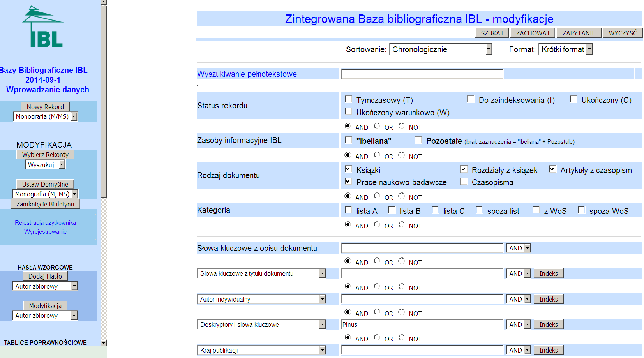
Task: Click Indeks button for Słowa kluczowe z tytułu
Action: (x=549, y=274)
